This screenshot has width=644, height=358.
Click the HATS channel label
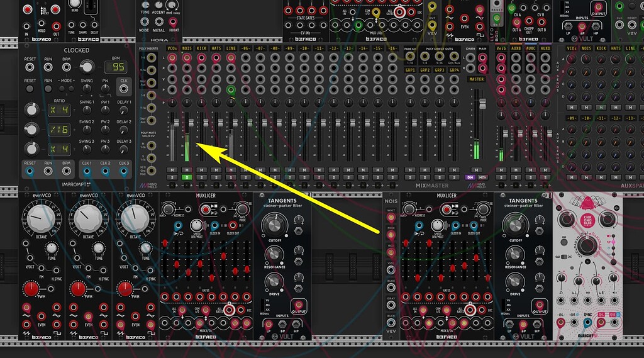(216, 48)
